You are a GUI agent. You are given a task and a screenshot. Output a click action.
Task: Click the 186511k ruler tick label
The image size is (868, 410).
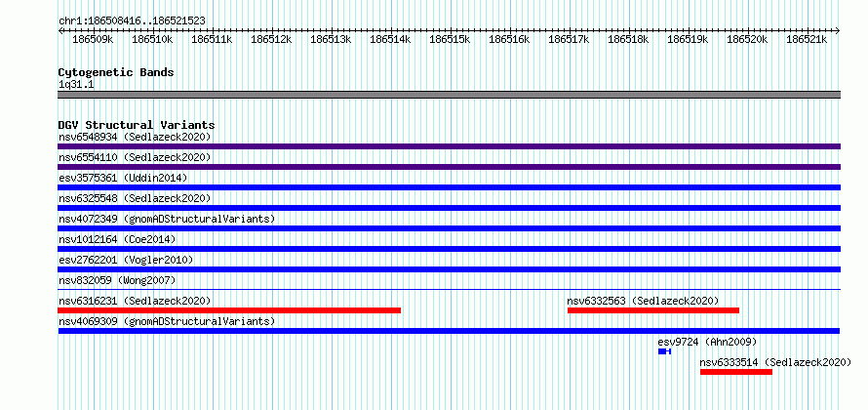click(212, 39)
